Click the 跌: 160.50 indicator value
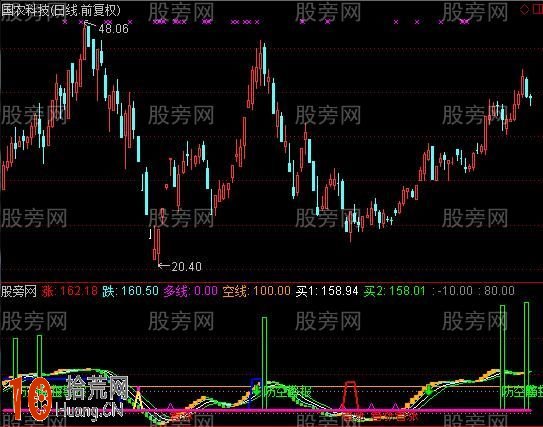543x427 pixels. click(x=130, y=291)
